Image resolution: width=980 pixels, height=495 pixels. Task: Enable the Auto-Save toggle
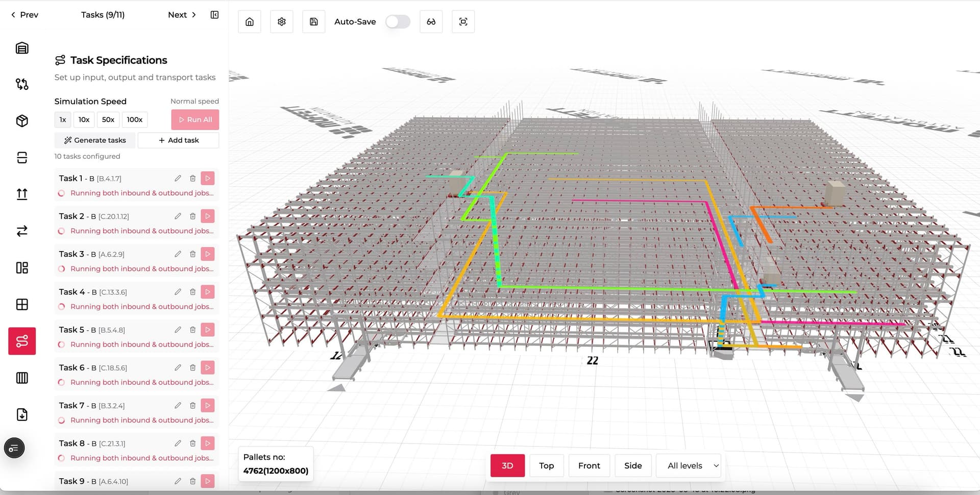(x=398, y=21)
